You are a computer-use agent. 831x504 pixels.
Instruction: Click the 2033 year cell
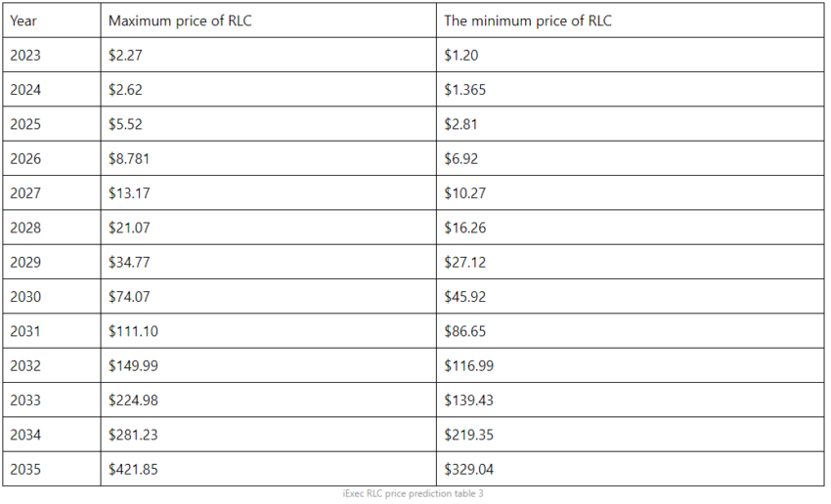pyautogui.click(x=52, y=399)
